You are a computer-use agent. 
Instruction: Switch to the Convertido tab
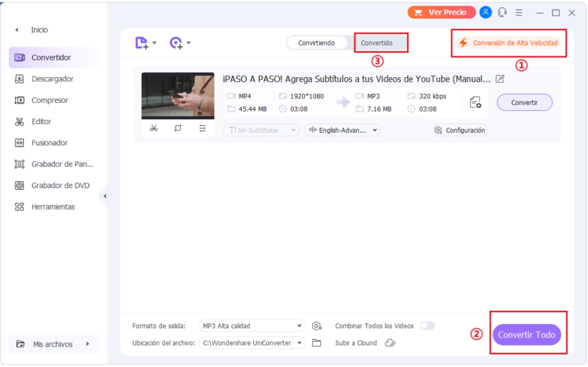point(377,43)
